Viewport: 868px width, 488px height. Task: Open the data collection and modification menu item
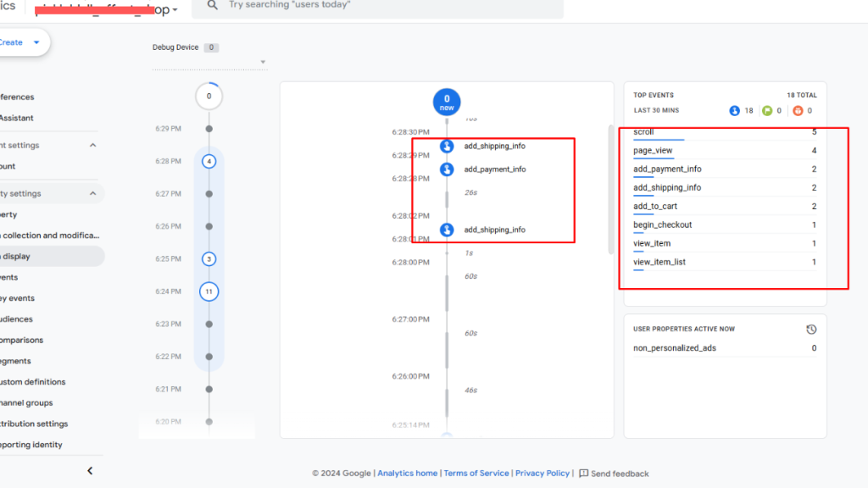pyautogui.click(x=50, y=236)
